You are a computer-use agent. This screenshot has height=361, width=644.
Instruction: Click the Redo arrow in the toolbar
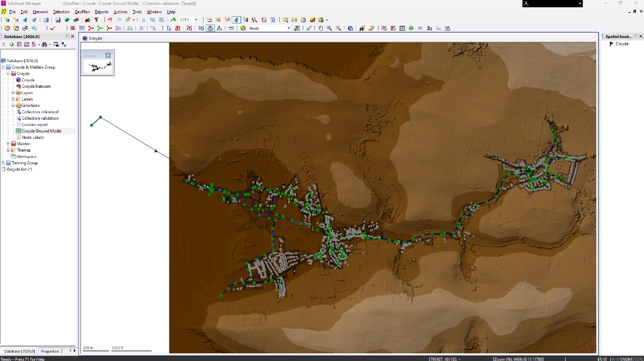(x=119, y=19)
